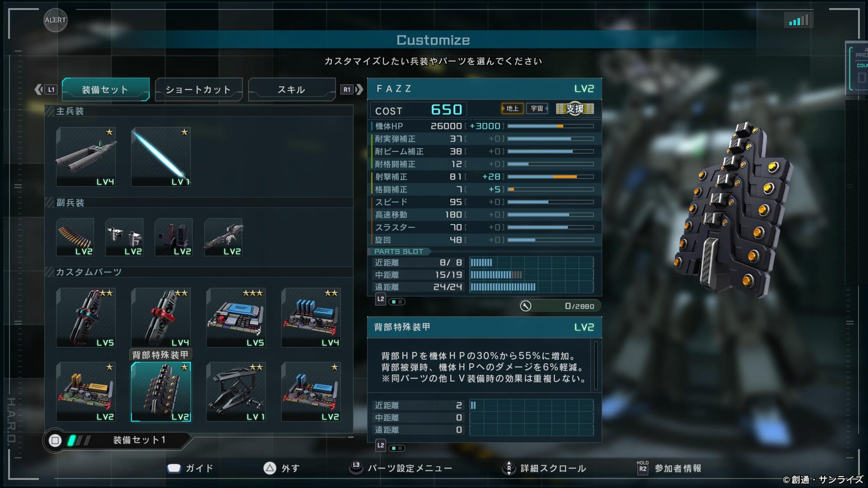Image resolution: width=868 pixels, height=488 pixels.
Task: Go to next tab with R1 arrow
Action: point(352,90)
